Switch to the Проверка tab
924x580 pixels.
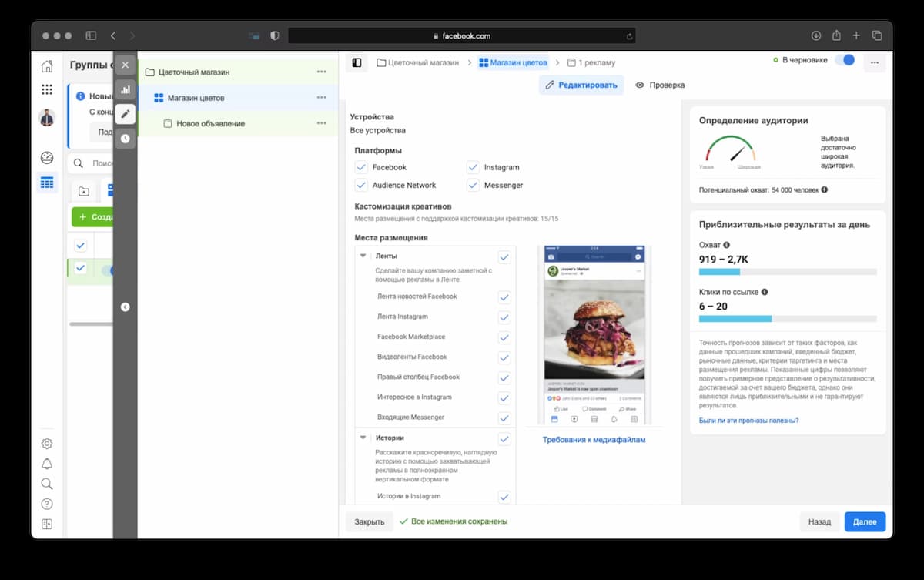pyautogui.click(x=659, y=85)
